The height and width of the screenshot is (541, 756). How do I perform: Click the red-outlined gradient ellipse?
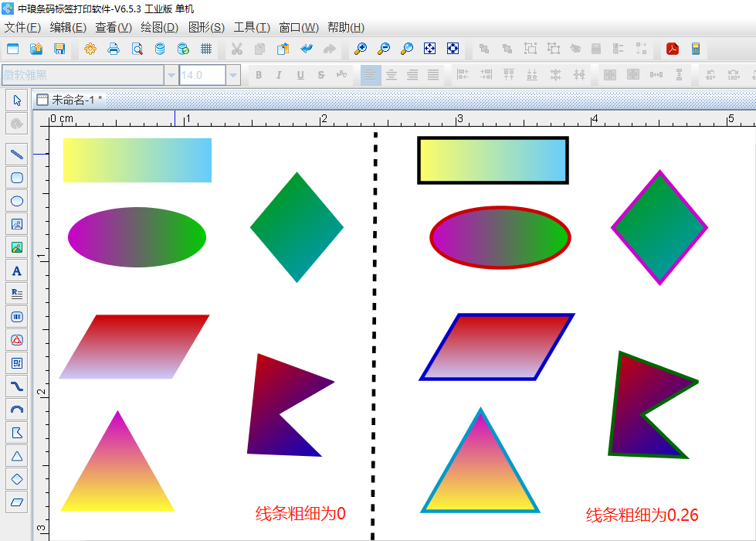(500, 237)
